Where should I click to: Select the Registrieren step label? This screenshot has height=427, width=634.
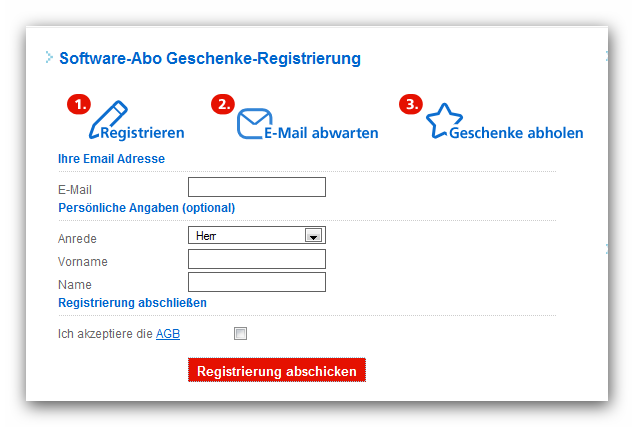[142, 132]
